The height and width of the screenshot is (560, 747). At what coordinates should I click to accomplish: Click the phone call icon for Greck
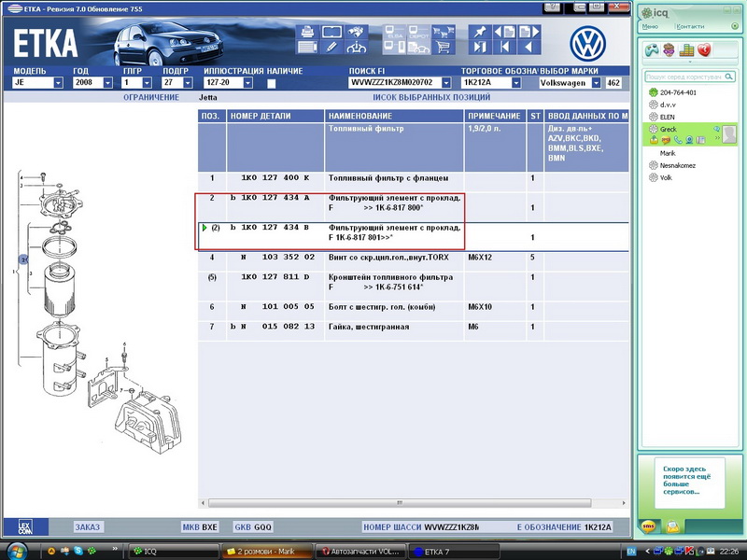tap(678, 140)
